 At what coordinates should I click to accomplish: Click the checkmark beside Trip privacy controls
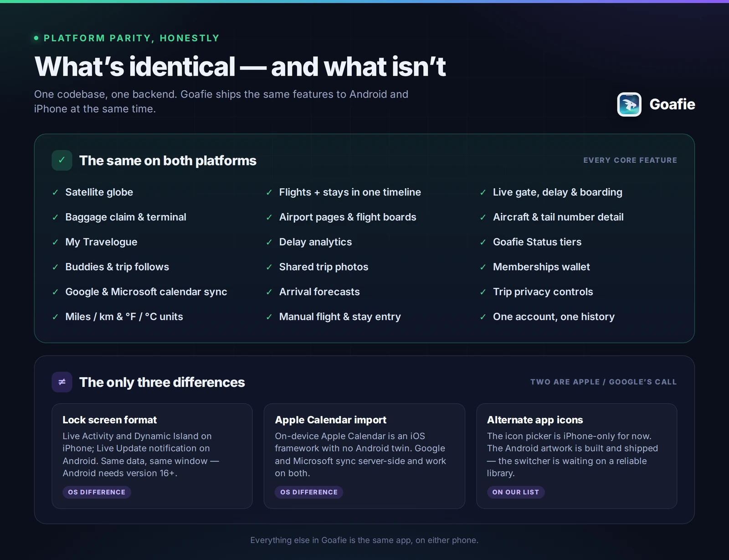click(x=483, y=292)
